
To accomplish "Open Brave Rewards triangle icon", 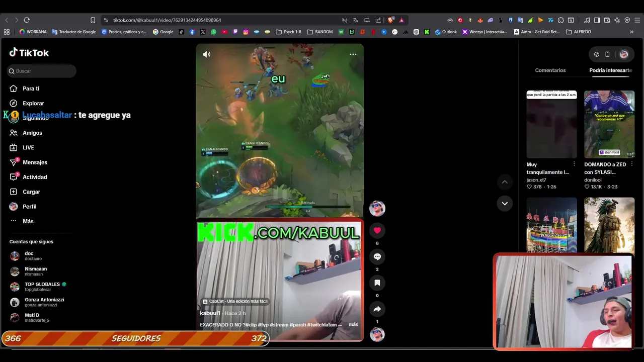I will (x=401, y=20).
